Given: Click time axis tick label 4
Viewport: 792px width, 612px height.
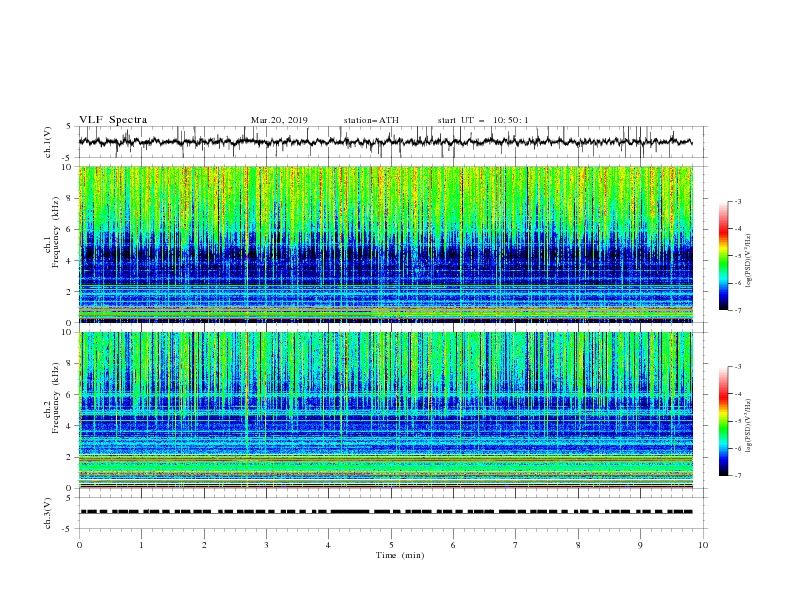Looking at the screenshot, I should click(x=328, y=545).
